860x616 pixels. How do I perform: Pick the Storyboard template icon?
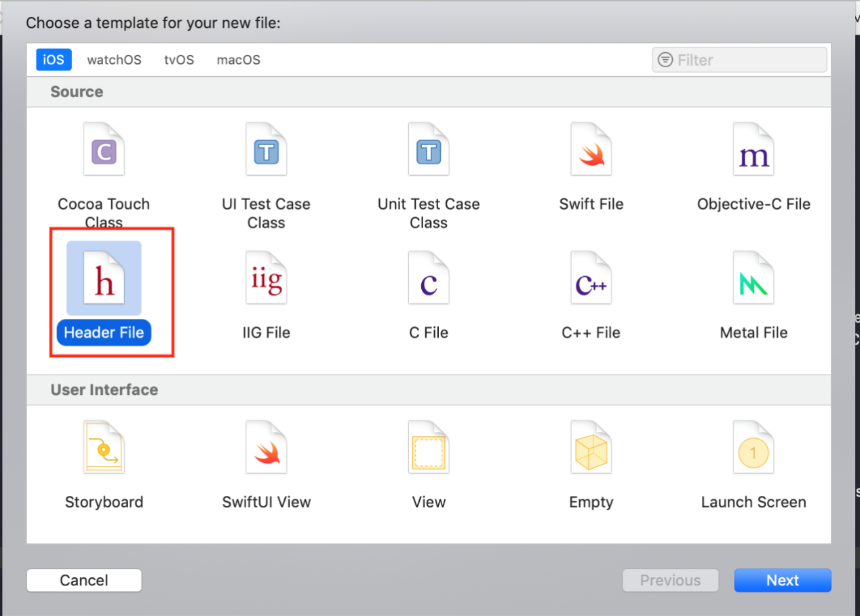[104, 450]
